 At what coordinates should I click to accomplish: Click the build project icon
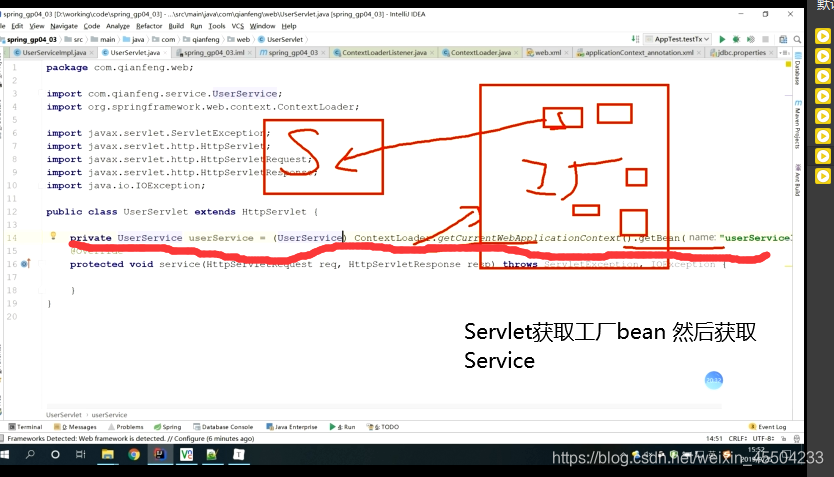(x=635, y=39)
